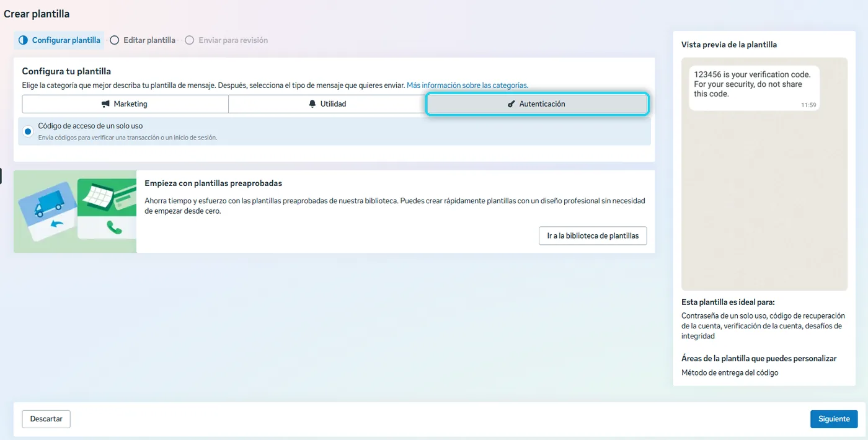Go to the Editar plantilla step
The width and height of the screenshot is (868, 440).
coord(143,40)
